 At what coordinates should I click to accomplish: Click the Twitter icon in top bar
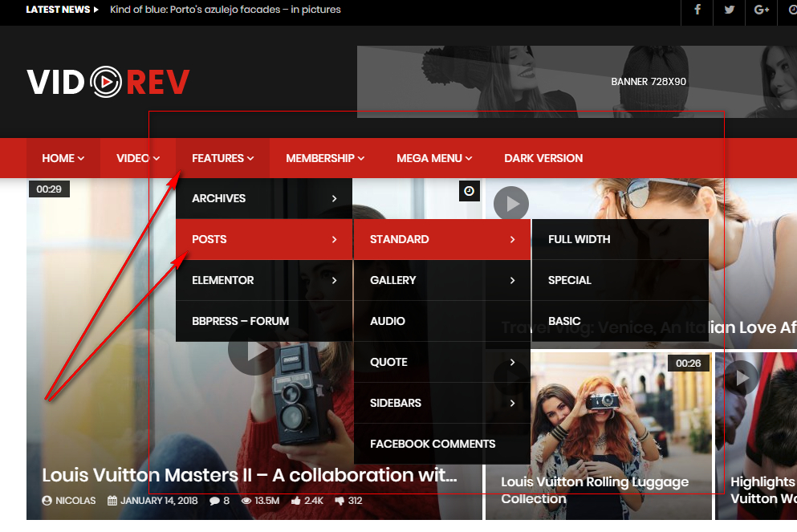(x=730, y=10)
